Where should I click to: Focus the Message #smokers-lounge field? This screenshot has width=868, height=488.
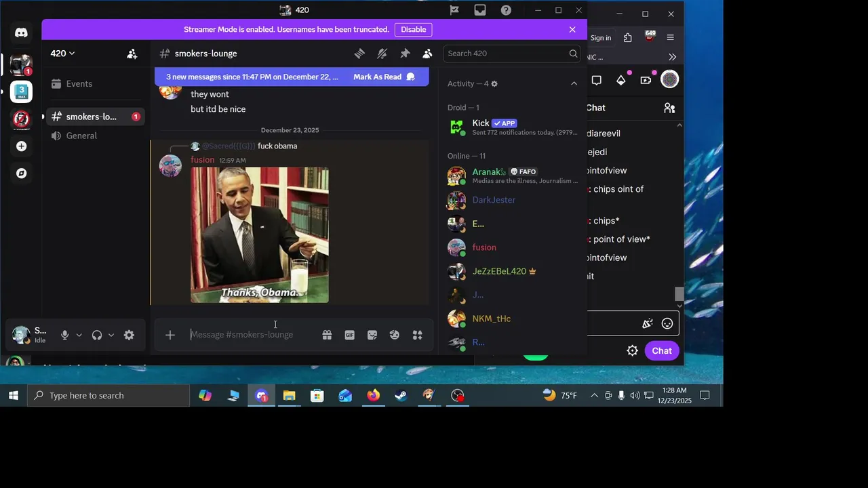click(x=251, y=335)
